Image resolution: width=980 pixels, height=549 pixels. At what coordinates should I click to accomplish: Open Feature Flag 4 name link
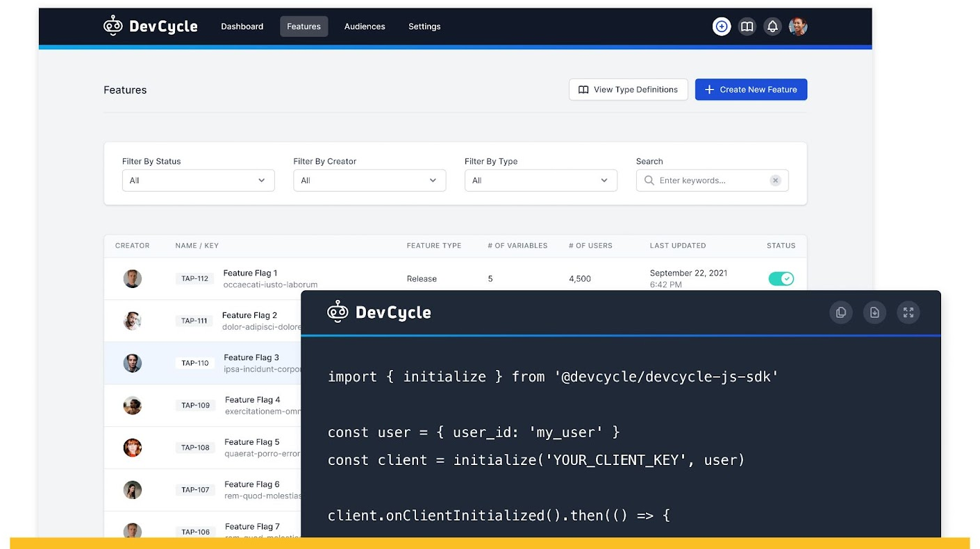tap(253, 400)
